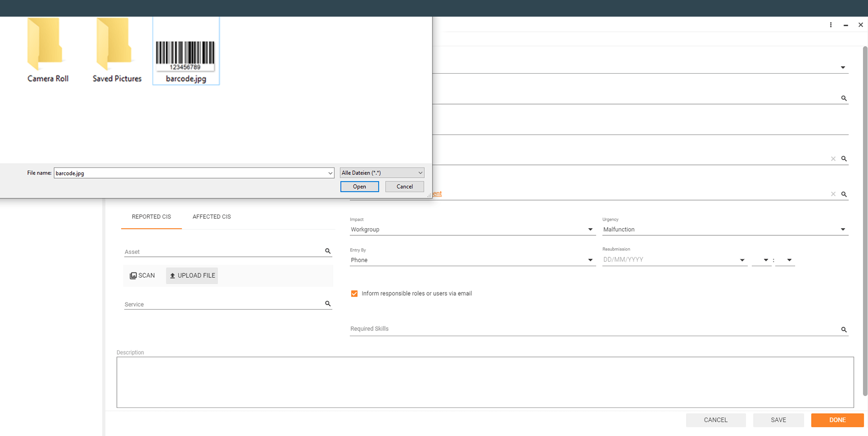Viewport: 868px width, 436px height.
Task: Expand the Impact dropdown
Action: point(590,230)
